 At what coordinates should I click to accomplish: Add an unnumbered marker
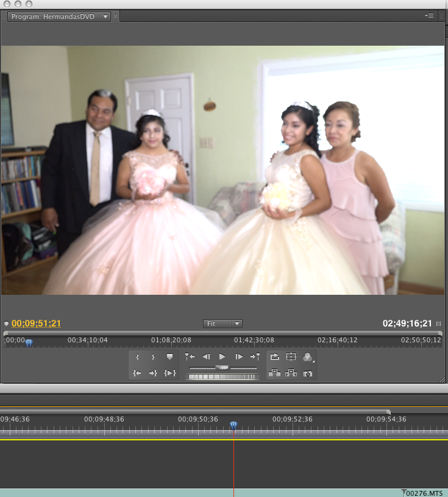click(x=169, y=357)
